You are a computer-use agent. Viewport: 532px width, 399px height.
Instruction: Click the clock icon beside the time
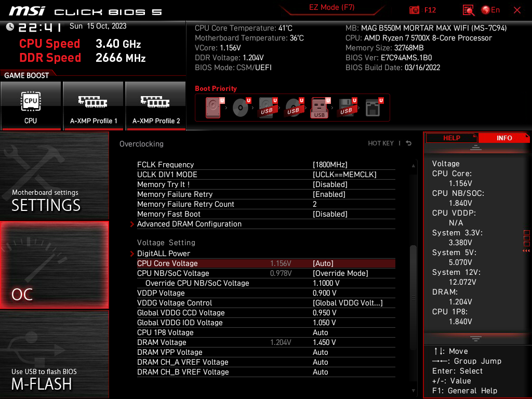(x=10, y=26)
